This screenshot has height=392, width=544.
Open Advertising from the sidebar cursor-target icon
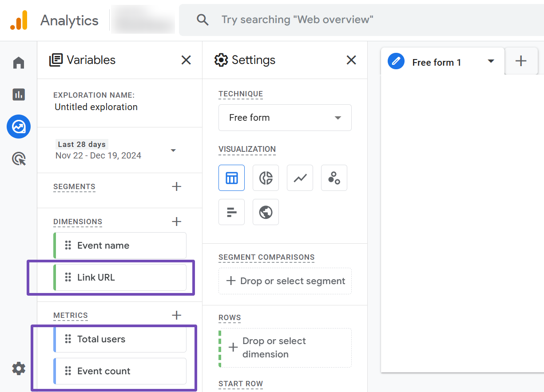pos(19,158)
